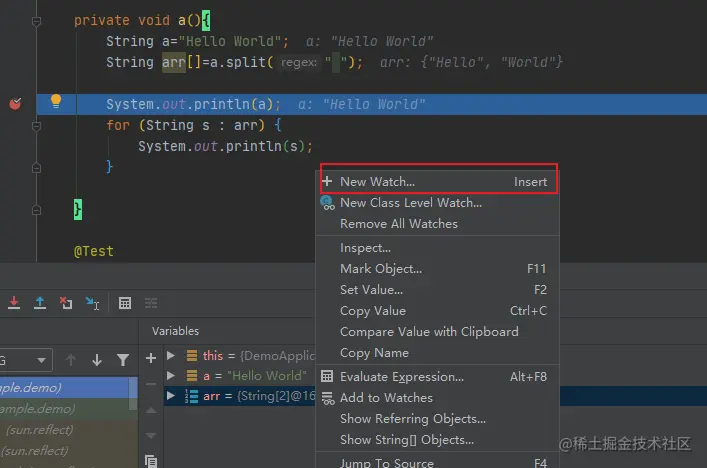Choose Copy Value menu item
This screenshot has height=468, width=707.
pyautogui.click(x=438, y=311)
